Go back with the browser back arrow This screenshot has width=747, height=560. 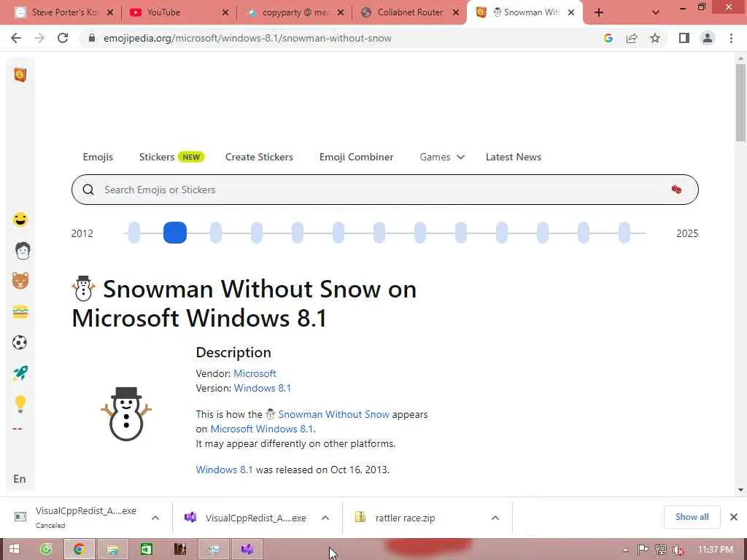[16, 38]
